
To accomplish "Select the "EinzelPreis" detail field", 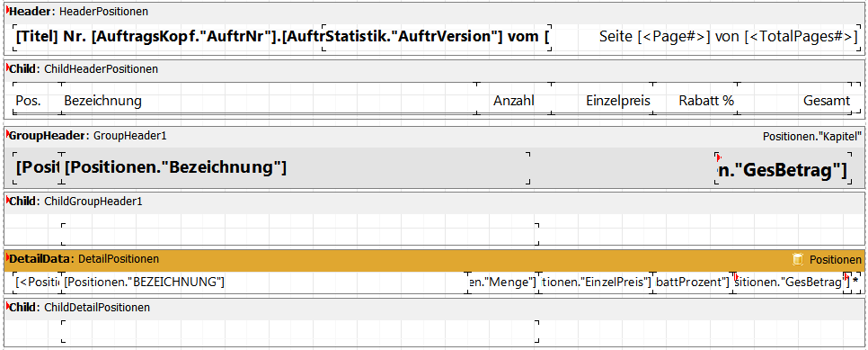I will 596,282.
